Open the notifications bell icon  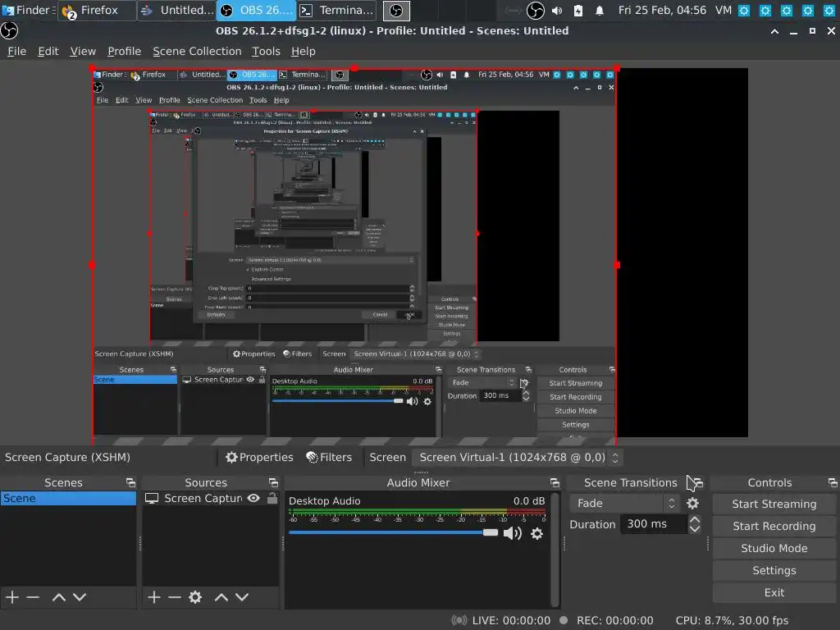600,10
